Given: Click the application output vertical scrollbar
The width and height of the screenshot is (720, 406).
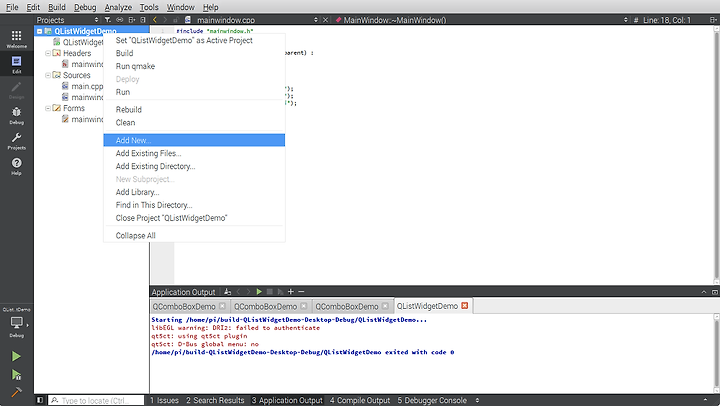Looking at the screenshot, I should tap(716, 352).
